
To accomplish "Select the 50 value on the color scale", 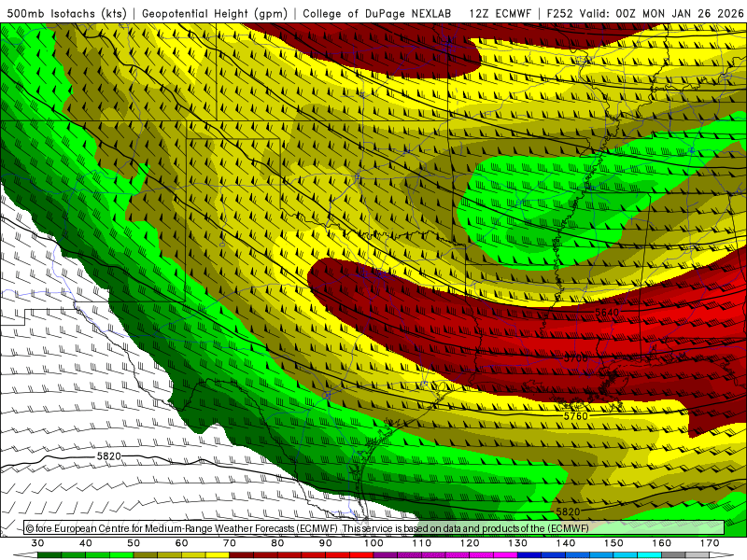I will [x=134, y=543].
